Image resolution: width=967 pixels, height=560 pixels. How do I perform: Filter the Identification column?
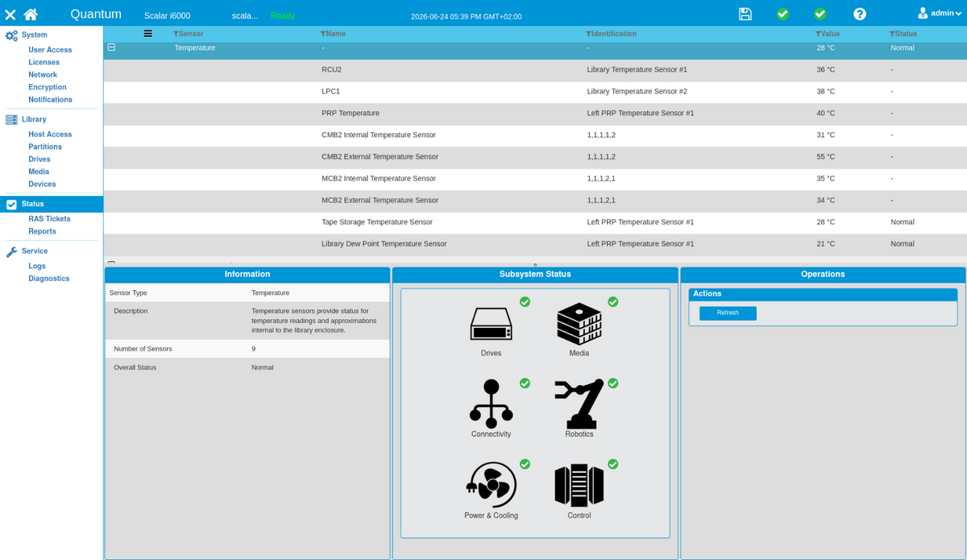(x=588, y=34)
